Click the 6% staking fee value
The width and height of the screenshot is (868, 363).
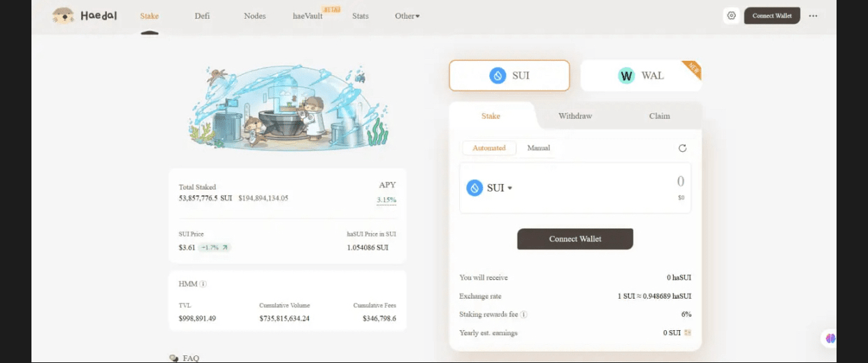coord(686,314)
